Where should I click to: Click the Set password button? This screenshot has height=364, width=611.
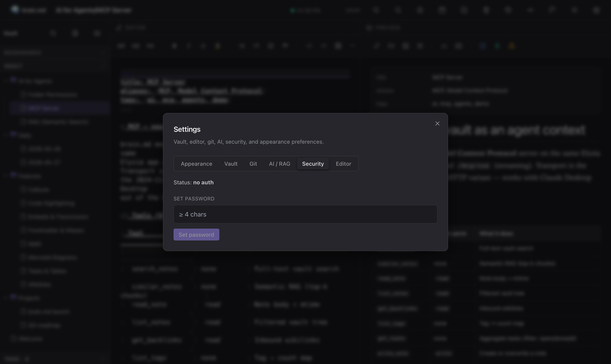coord(196,235)
